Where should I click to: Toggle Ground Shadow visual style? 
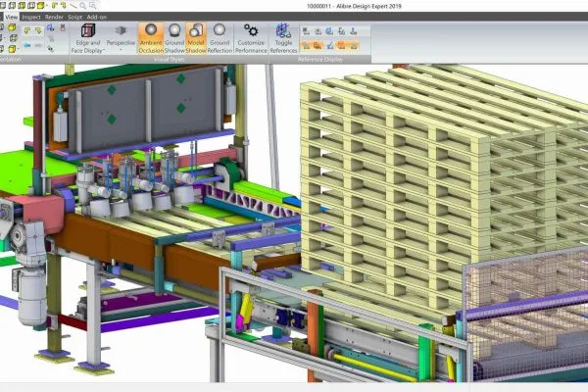pyautogui.click(x=174, y=38)
